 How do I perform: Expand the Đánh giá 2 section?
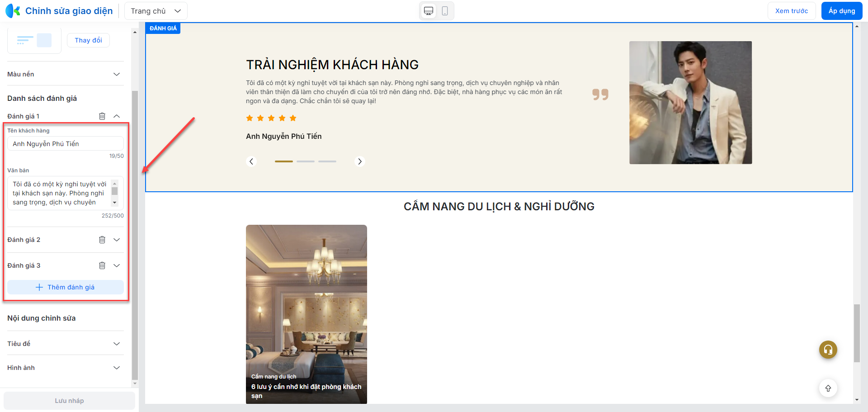(117, 240)
